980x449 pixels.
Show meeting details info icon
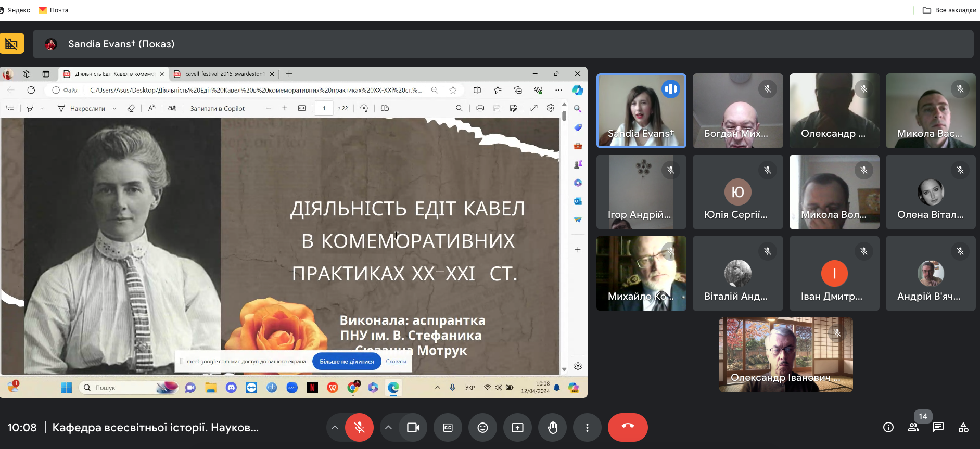[888, 427]
